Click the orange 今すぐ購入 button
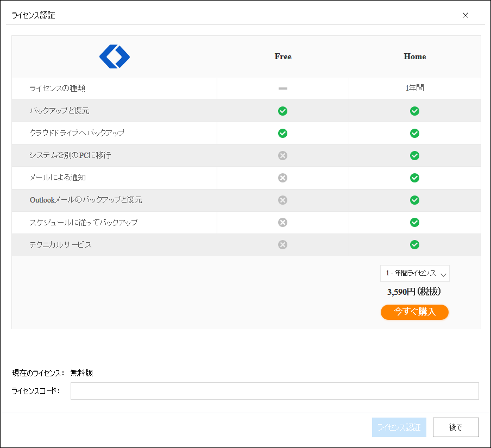Image resolution: width=491 pixels, height=448 pixels. pos(414,312)
